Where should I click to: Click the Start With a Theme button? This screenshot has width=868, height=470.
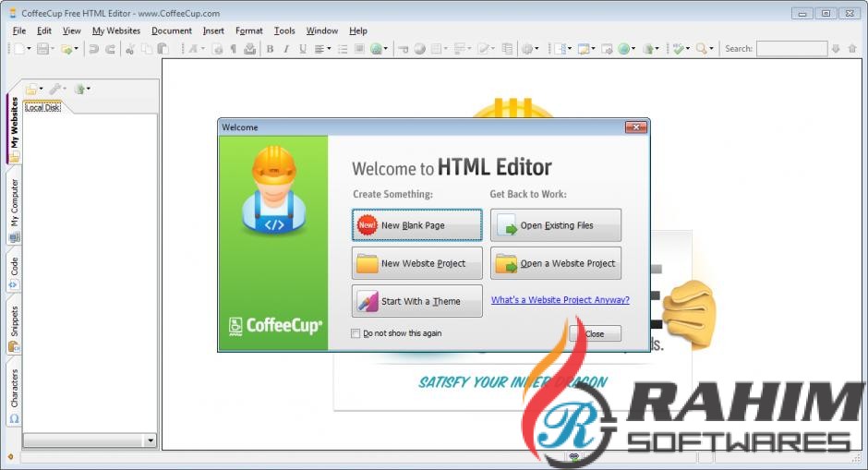click(416, 301)
